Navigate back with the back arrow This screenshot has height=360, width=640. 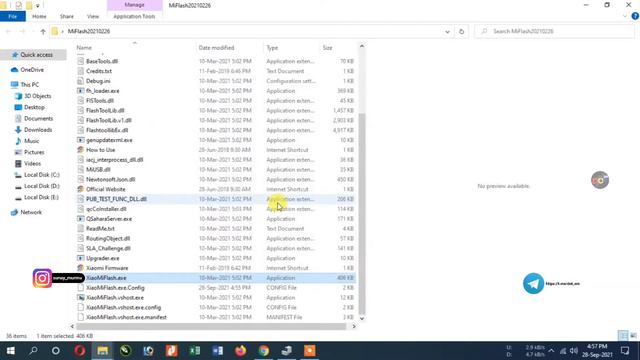pos(9,31)
